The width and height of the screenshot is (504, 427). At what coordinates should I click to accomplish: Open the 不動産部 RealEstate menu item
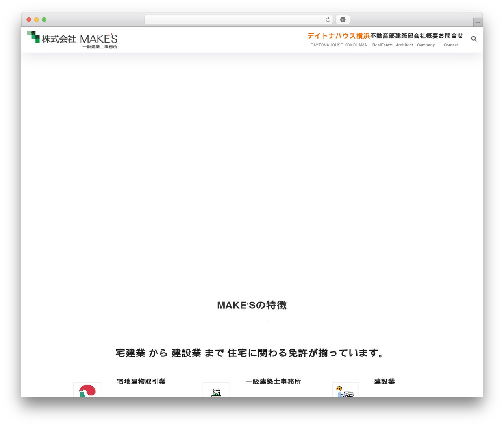pos(382,40)
